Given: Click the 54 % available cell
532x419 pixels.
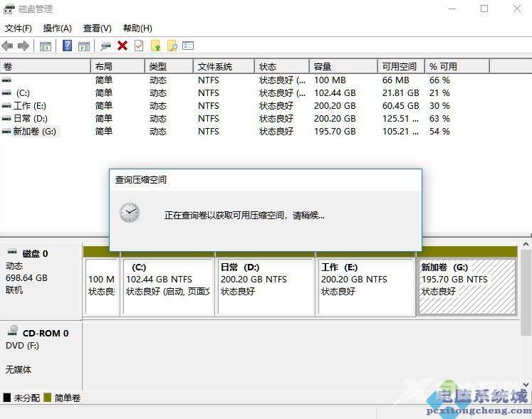Looking at the screenshot, I should (439, 132).
